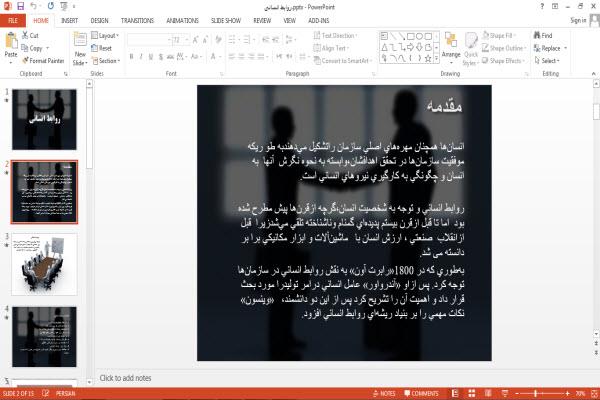Image resolution: width=600 pixels, height=400 pixels.
Task: Decrease font size with the smaller A icon
Action: (205, 39)
